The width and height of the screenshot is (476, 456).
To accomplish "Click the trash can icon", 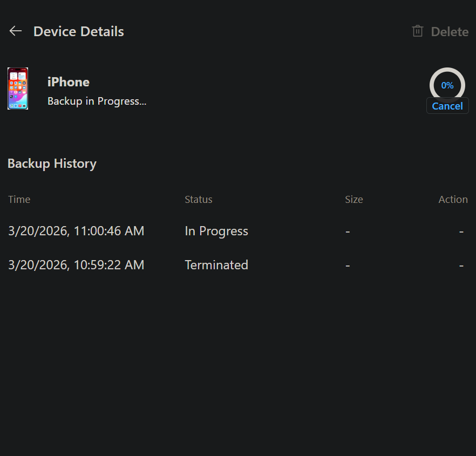I will coord(417,31).
